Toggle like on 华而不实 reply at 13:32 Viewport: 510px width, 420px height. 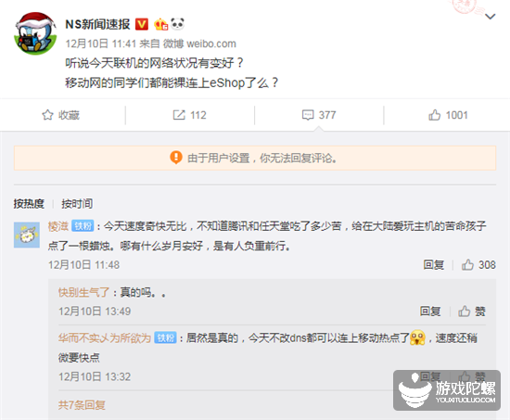[472, 376]
